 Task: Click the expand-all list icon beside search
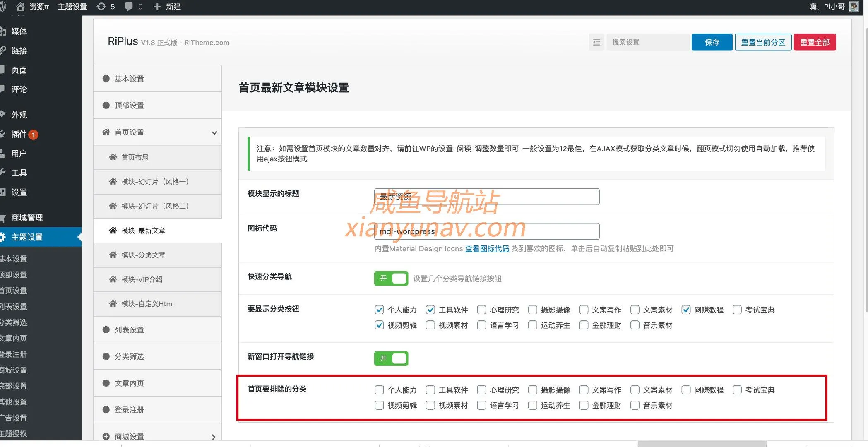[596, 42]
